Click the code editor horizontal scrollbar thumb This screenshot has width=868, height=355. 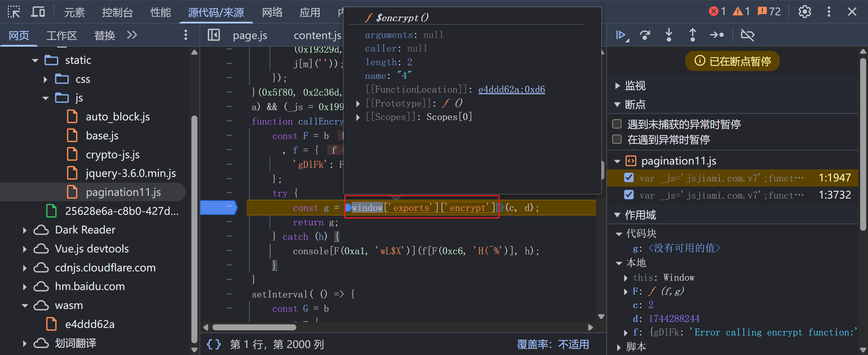click(254, 327)
